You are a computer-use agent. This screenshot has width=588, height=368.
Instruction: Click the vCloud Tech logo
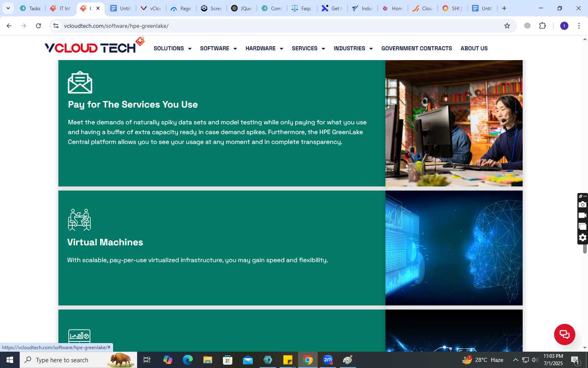pyautogui.click(x=95, y=46)
